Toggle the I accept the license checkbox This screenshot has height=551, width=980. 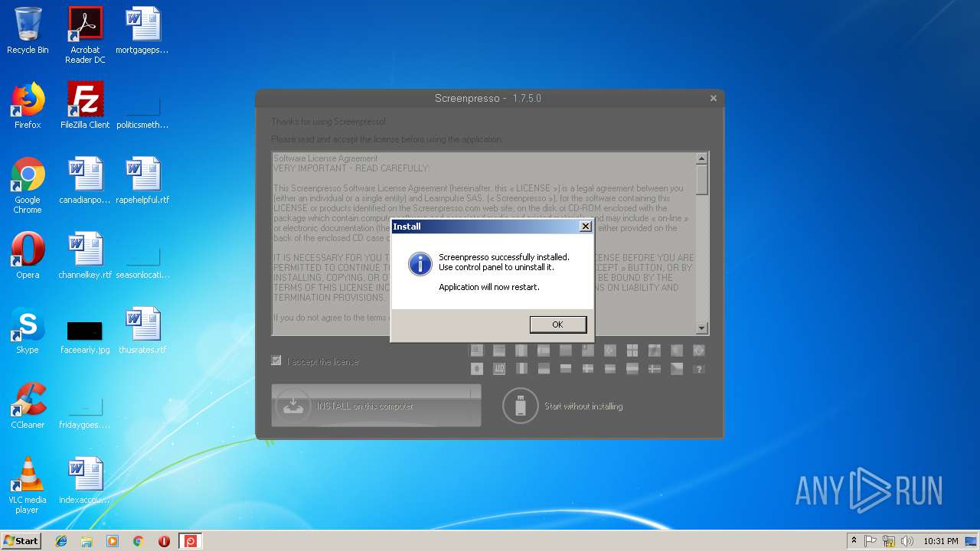(276, 360)
